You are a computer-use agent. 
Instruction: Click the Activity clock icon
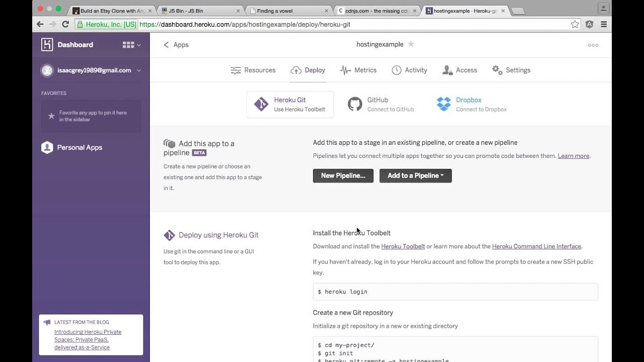click(x=397, y=70)
